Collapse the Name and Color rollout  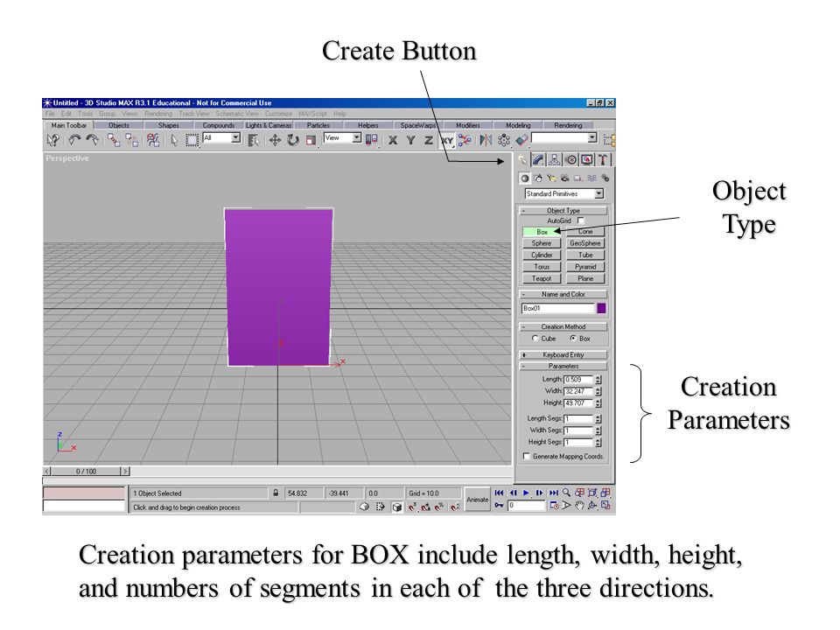pos(563,294)
